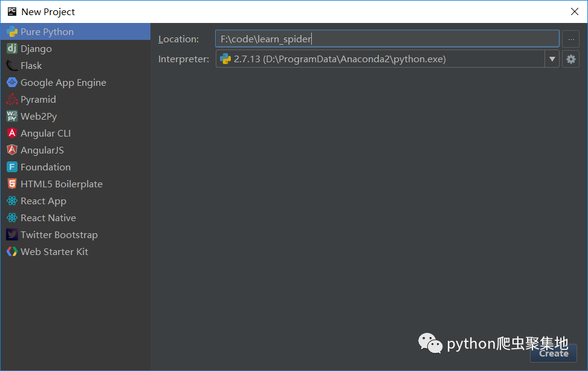Open interpreter settings gear icon
This screenshot has height=371, width=588.
[570, 59]
